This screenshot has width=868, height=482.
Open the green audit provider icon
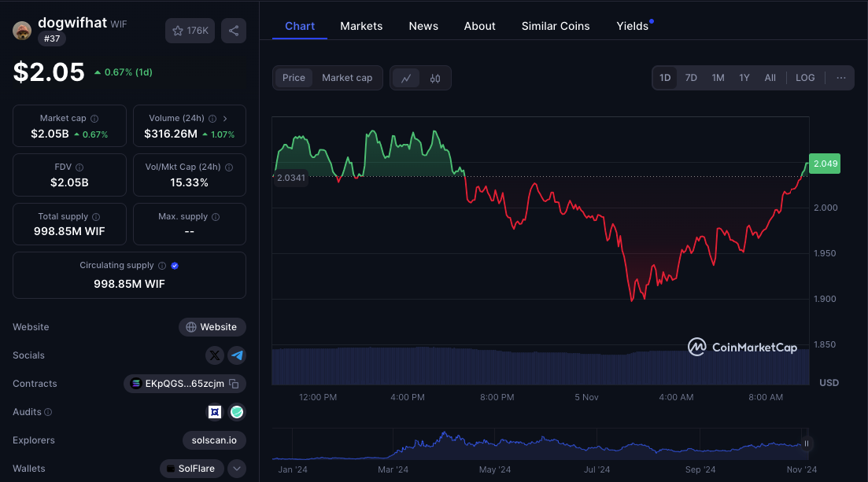point(237,412)
